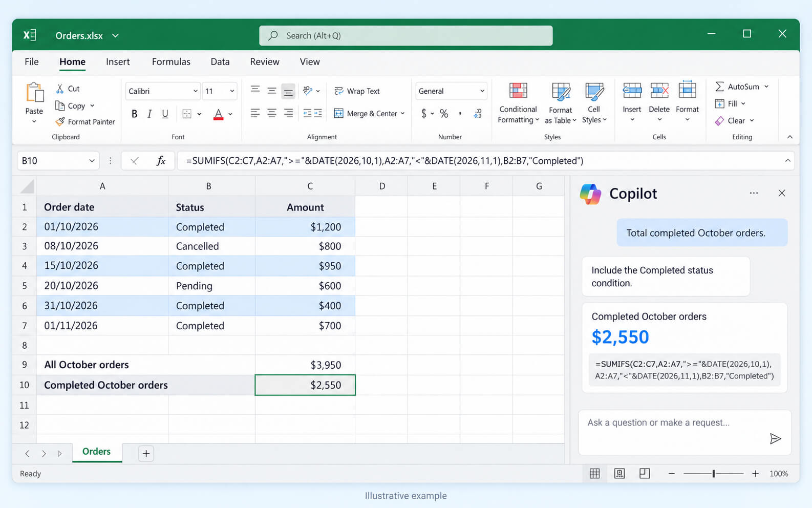Open the Formulas ribbon tab

click(171, 61)
